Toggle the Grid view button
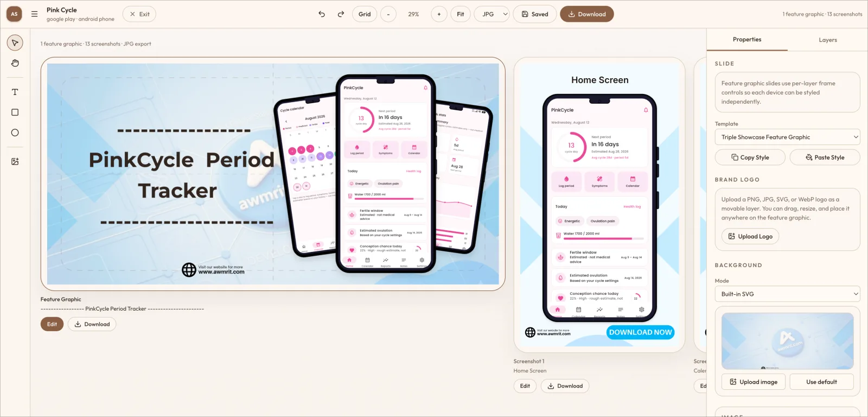This screenshot has height=417, width=868. (365, 14)
